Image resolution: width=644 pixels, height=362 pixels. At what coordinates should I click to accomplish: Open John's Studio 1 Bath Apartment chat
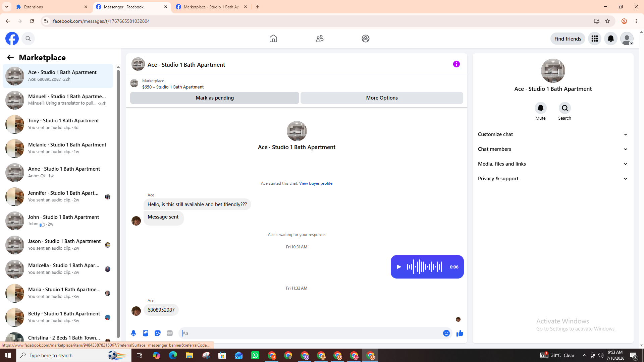pyautogui.click(x=58, y=221)
